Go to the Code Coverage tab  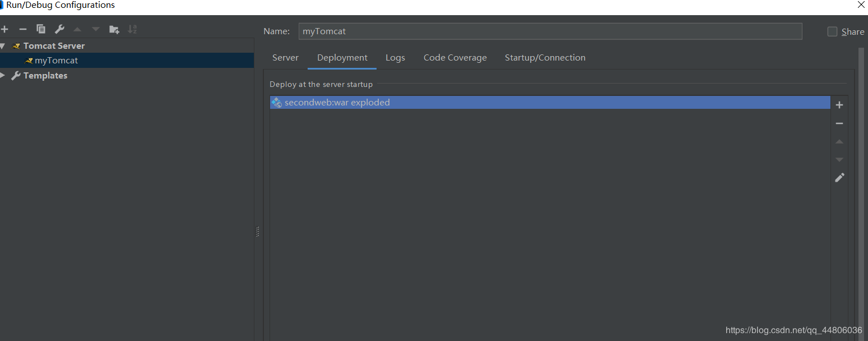[x=455, y=58]
